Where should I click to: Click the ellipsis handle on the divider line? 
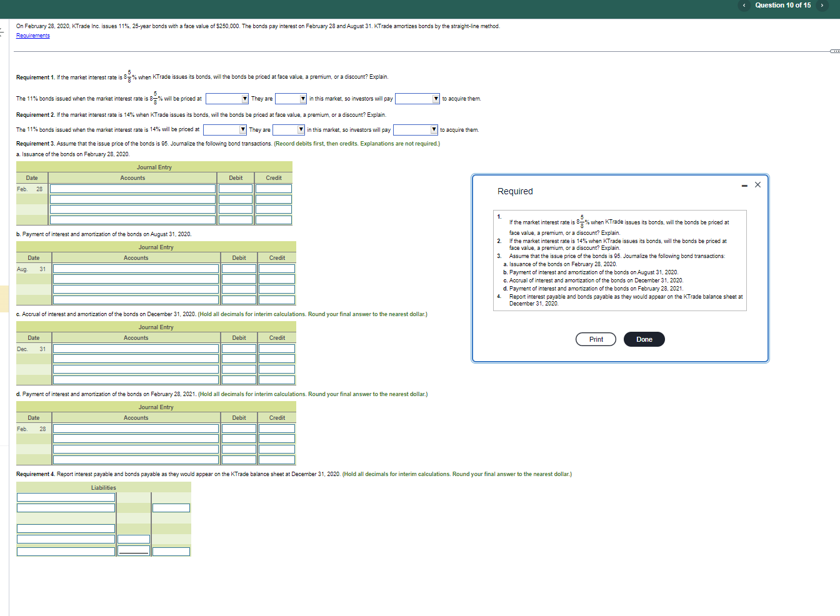pyautogui.click(x=834, y=51)
